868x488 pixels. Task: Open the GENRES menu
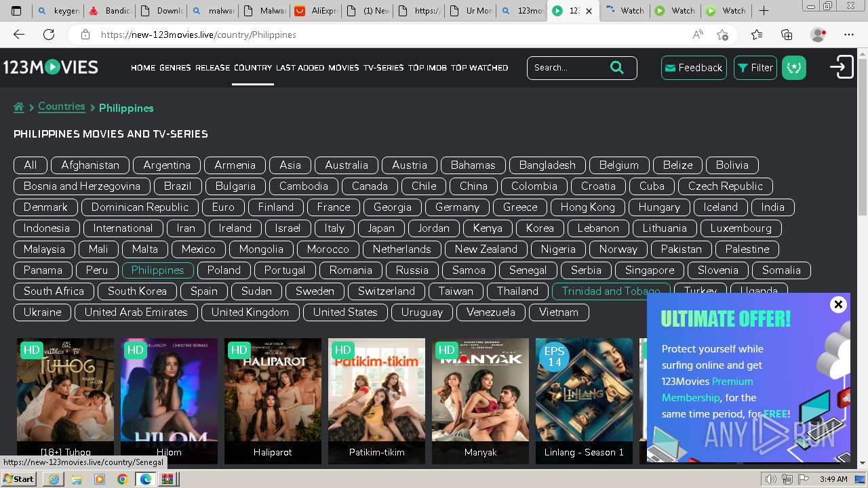click(x=175, y=68)
